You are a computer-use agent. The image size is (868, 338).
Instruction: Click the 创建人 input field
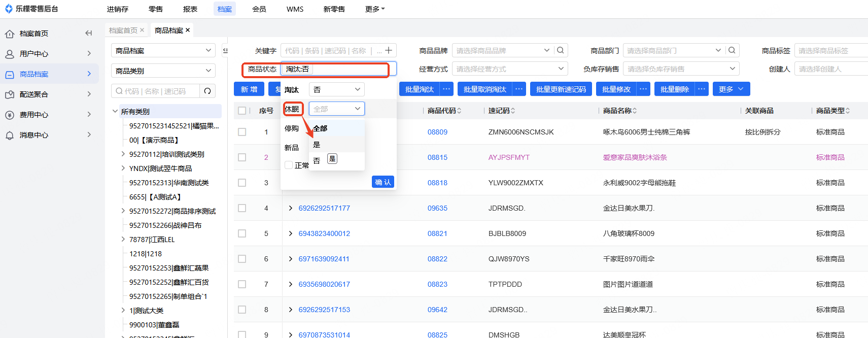831,69
